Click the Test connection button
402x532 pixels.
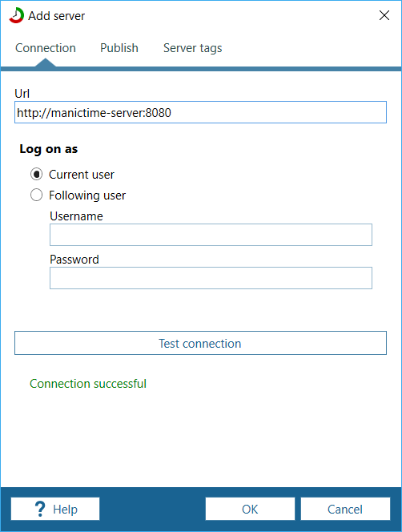pyautogui.click(x=200, y=343)
